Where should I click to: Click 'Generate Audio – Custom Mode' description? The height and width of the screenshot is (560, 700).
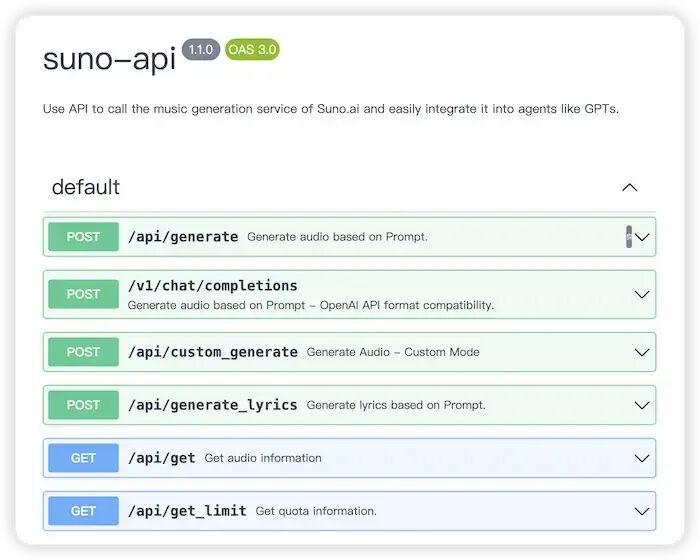(393, 352)
